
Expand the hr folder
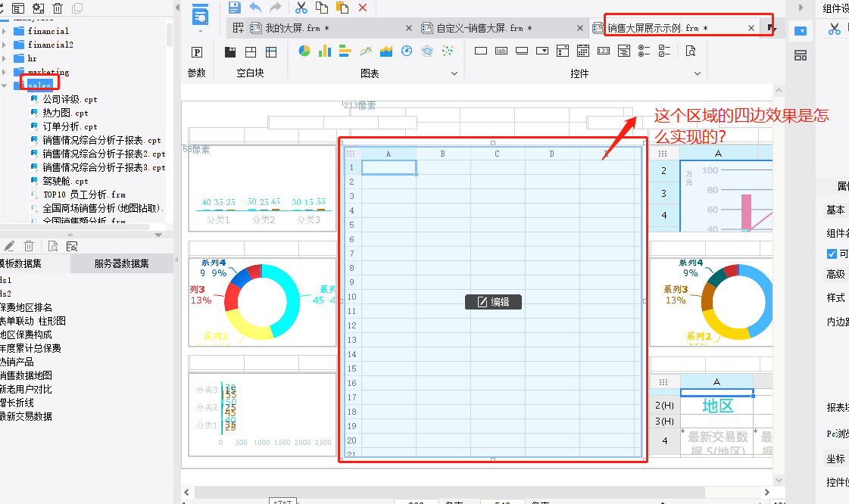(x=5, y=58)
